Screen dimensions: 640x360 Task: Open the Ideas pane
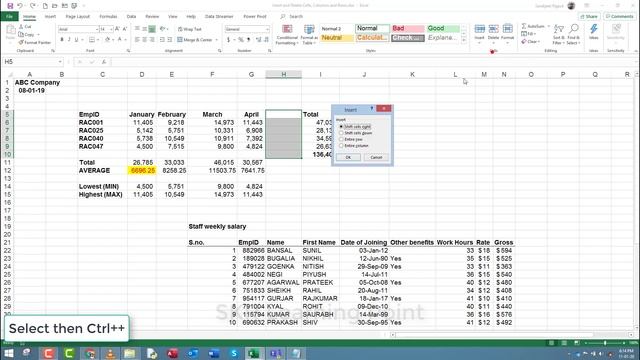coord(593,32)
